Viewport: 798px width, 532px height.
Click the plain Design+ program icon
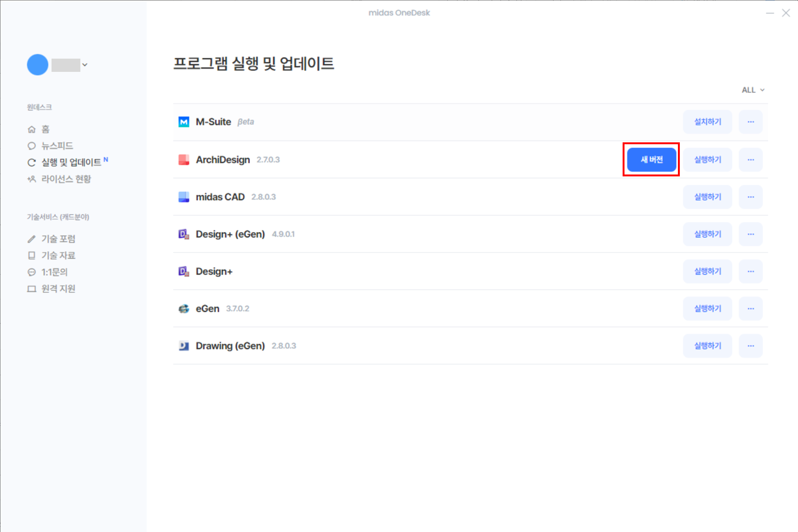tap(184, 271)
